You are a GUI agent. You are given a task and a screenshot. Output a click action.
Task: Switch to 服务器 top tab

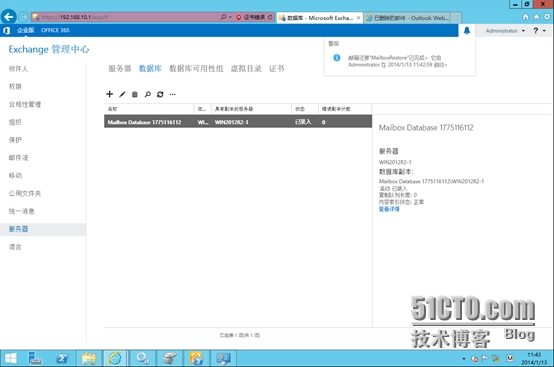[119, 69]
